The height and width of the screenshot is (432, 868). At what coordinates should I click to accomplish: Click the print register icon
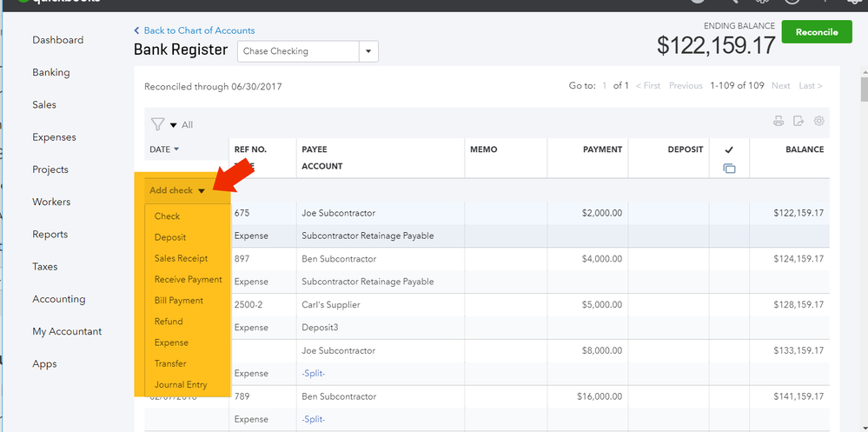779,121
